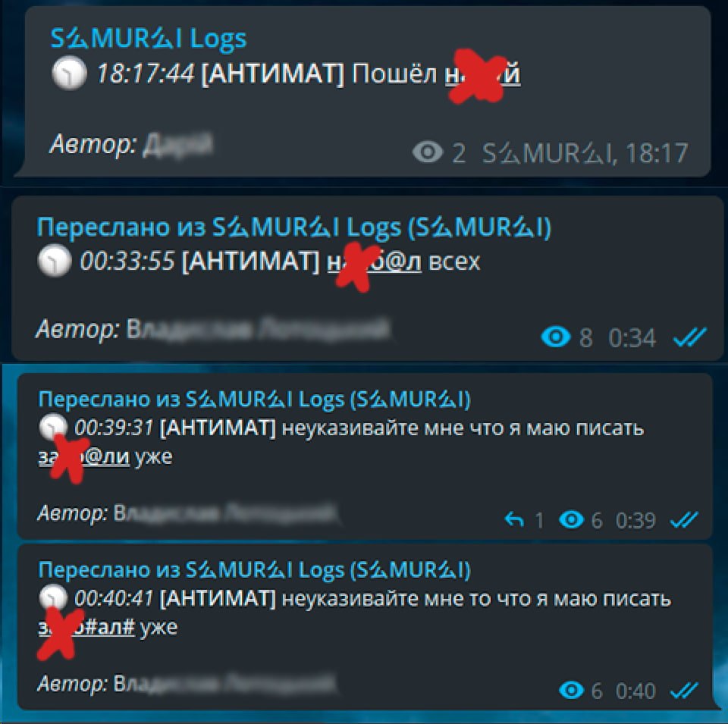728x724 pixels.
Task: Click the eye icon in the 0:40 message
Action: coord(572,690)
